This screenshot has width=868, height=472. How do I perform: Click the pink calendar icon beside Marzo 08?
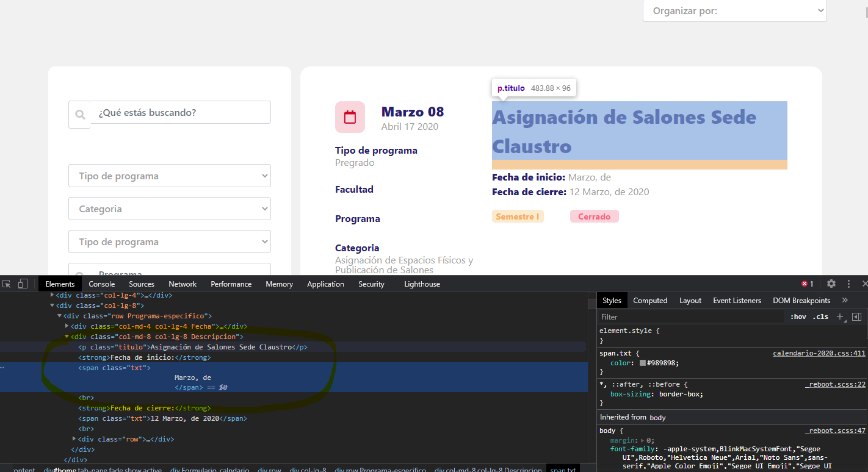[x=350, y=117]
